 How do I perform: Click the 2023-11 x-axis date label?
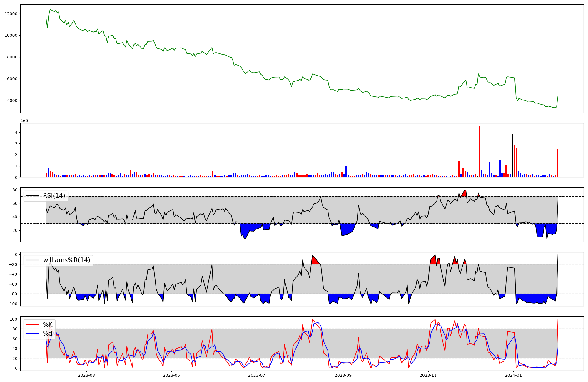[x=428, y=375]
